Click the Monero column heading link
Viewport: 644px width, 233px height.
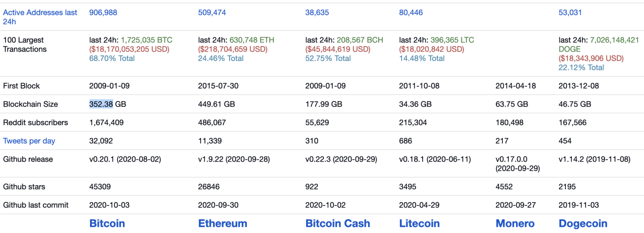515,223
